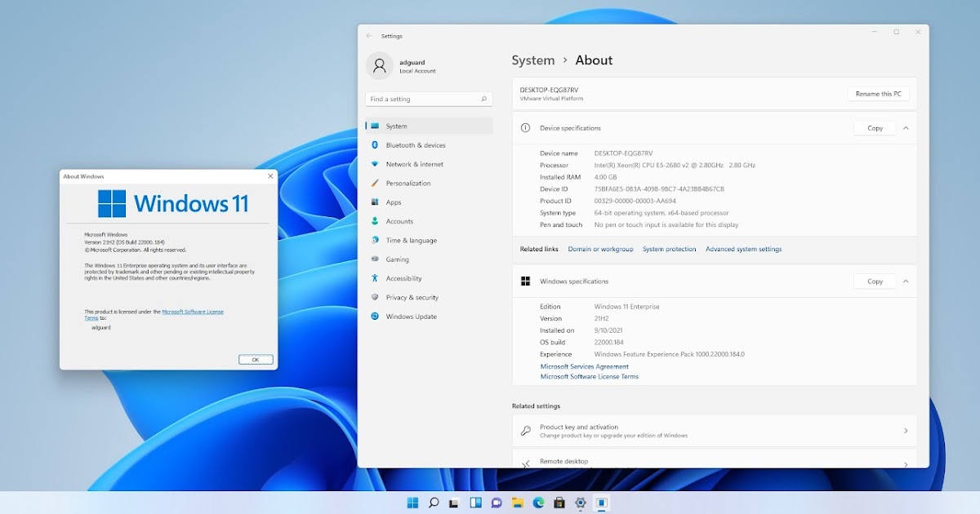Click the adguard user avatar icon

379,66
